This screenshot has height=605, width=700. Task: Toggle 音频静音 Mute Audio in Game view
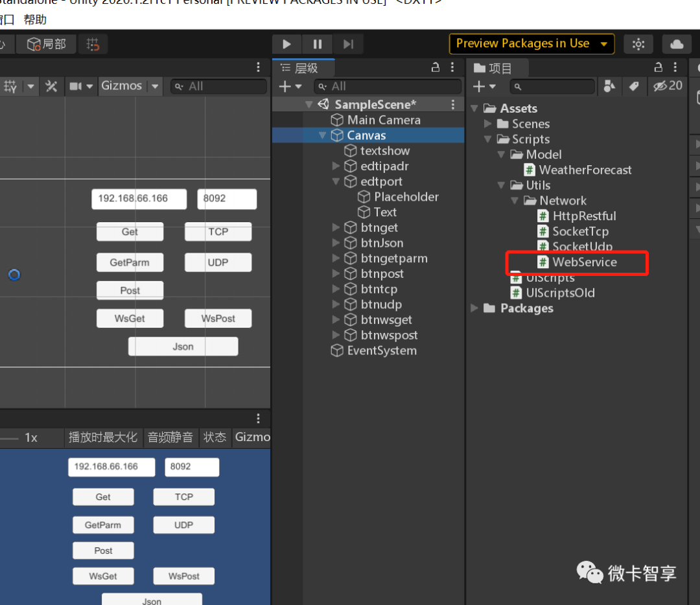170,437
